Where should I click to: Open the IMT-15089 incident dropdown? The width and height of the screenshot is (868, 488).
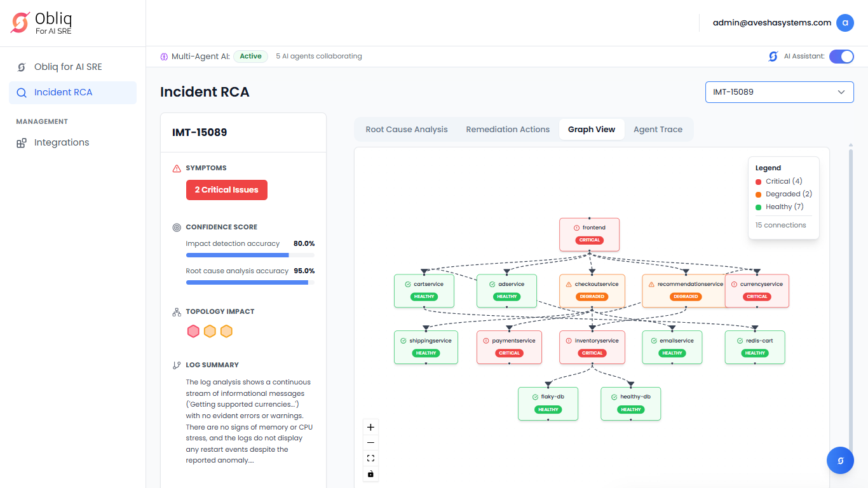click(779, 92)
